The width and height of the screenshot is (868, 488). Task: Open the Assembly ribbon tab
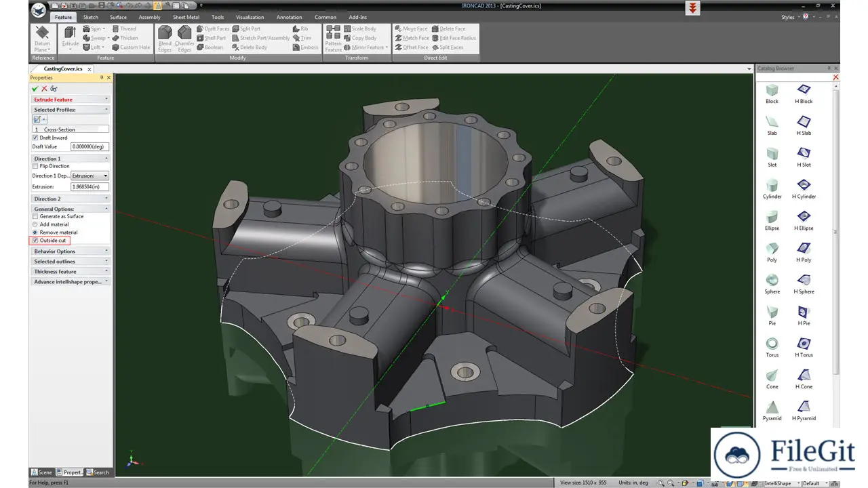click(149, 17)
